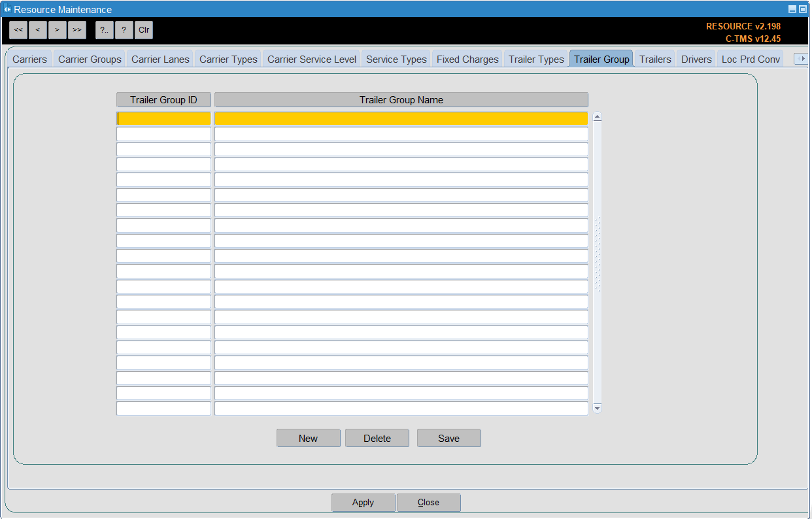Image resolution: width=812 pixels, height=519 pixels.
Task: Click the Delete button
Action: (377, 438)
